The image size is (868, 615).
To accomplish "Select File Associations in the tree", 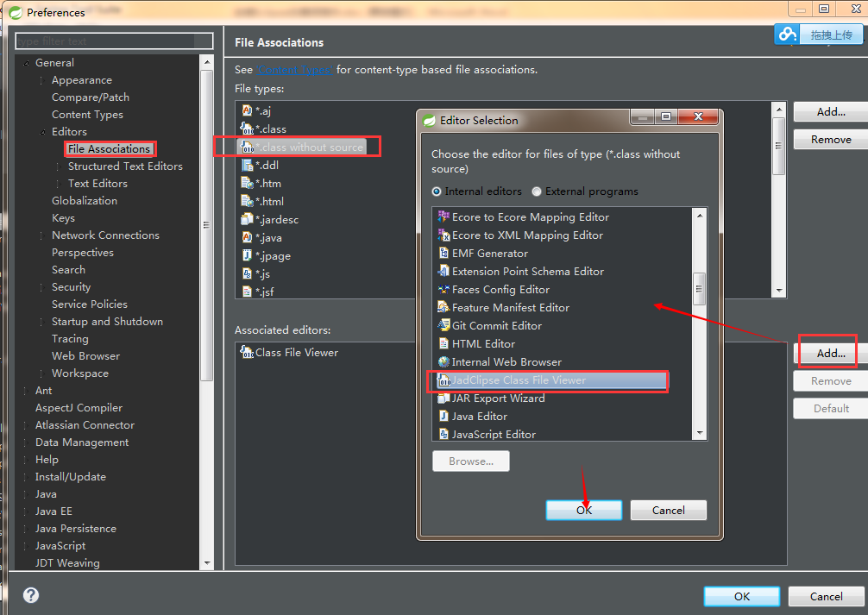I will coord(109,149).
